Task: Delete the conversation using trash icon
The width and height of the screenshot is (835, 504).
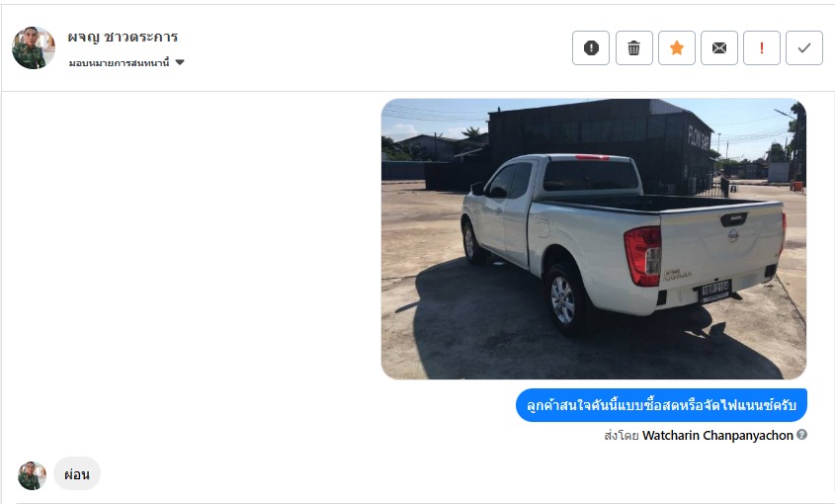Action: (x=633, y=48)
